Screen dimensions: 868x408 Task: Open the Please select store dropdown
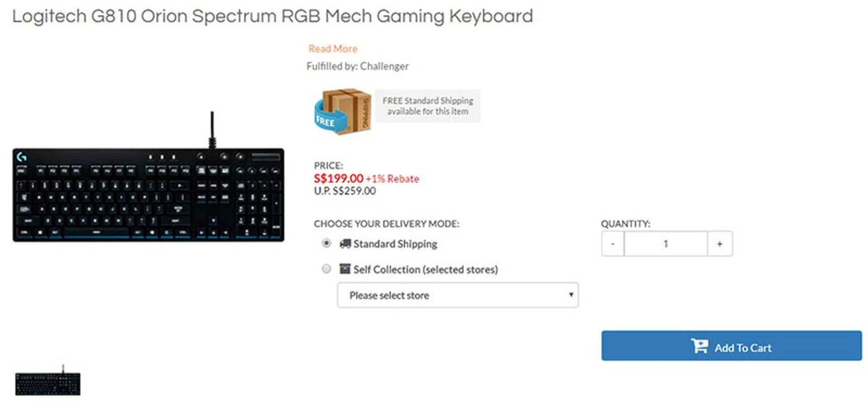pyautogui.click(x=457, y=295)
